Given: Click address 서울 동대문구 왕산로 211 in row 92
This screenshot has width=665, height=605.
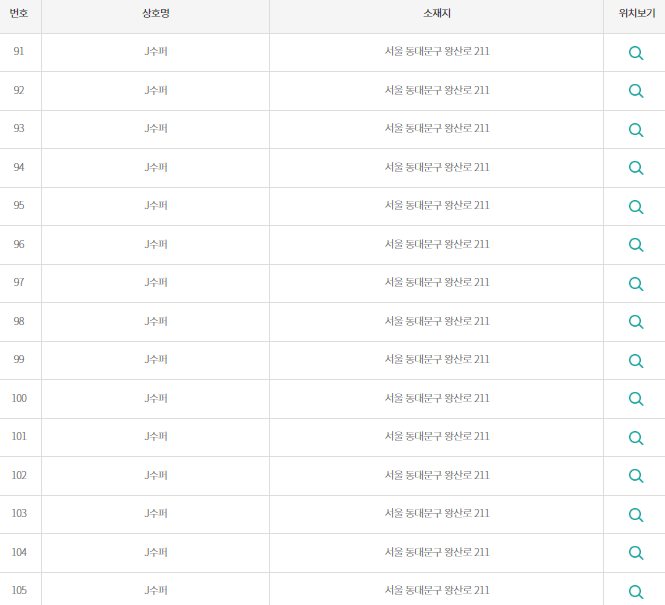Looking at the screenshot, I should pos(437,90).
